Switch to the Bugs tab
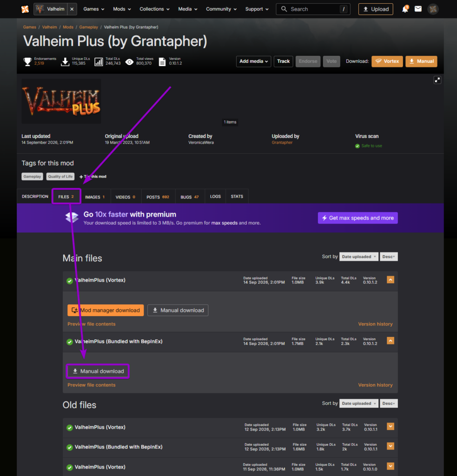Viewport: 457px width, 476px height. click(190, 197)
